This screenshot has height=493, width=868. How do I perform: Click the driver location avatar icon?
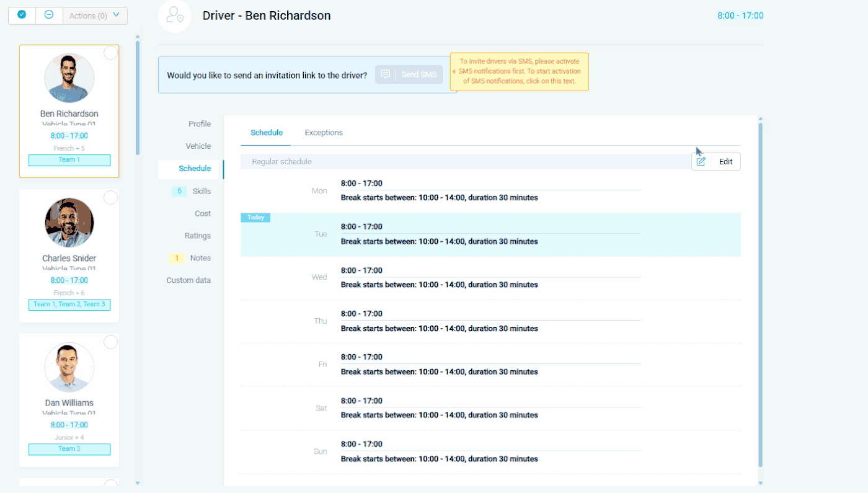click(x=175, y=16)
